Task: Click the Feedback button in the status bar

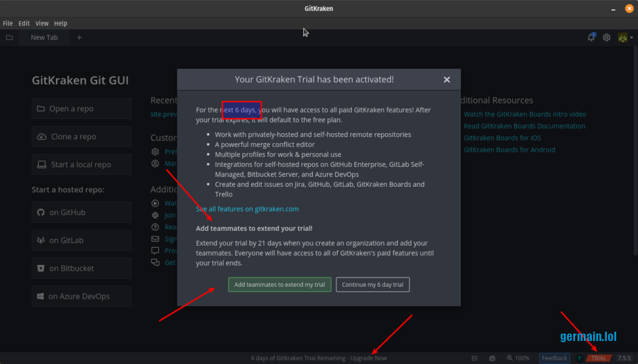Action: point(554,358)
